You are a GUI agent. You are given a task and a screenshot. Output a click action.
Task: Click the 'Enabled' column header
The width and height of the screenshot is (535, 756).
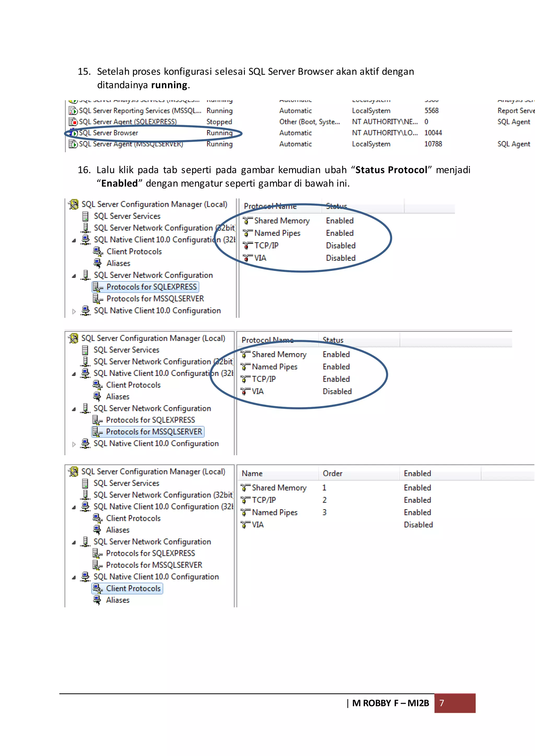pos(417,474)
